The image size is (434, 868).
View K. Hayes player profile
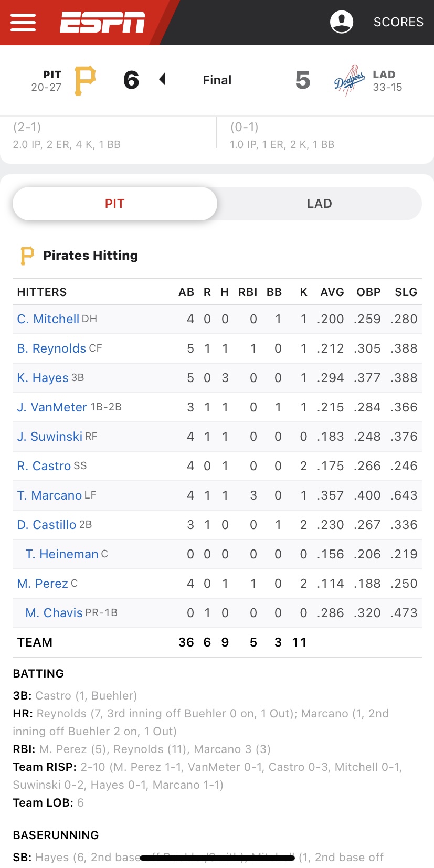coord(43,378)
